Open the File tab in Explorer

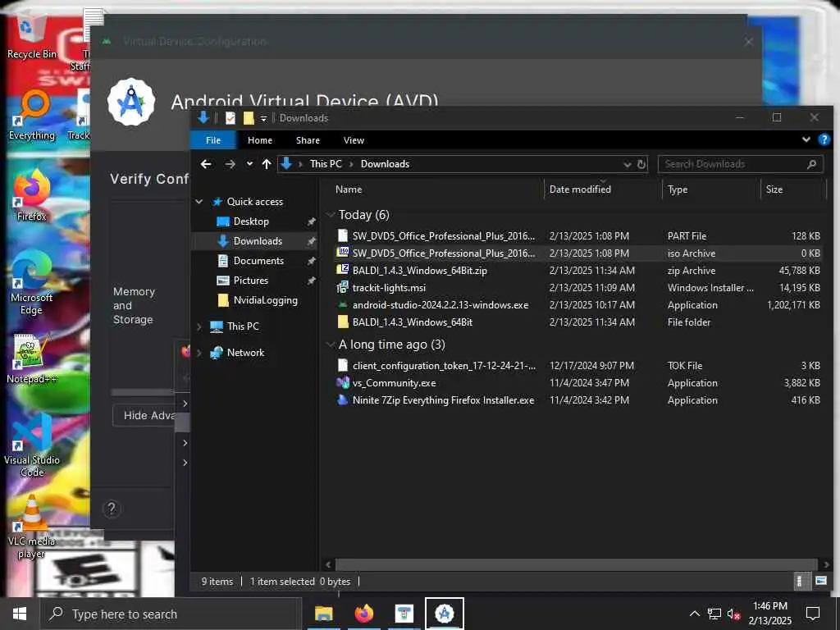[x=213, y=140]
